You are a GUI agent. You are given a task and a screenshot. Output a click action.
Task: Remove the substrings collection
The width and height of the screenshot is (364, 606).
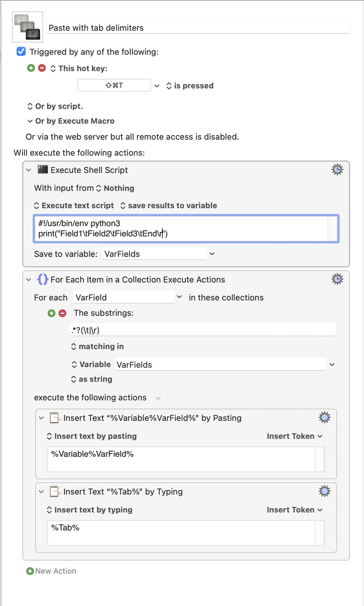coord(62,313)
